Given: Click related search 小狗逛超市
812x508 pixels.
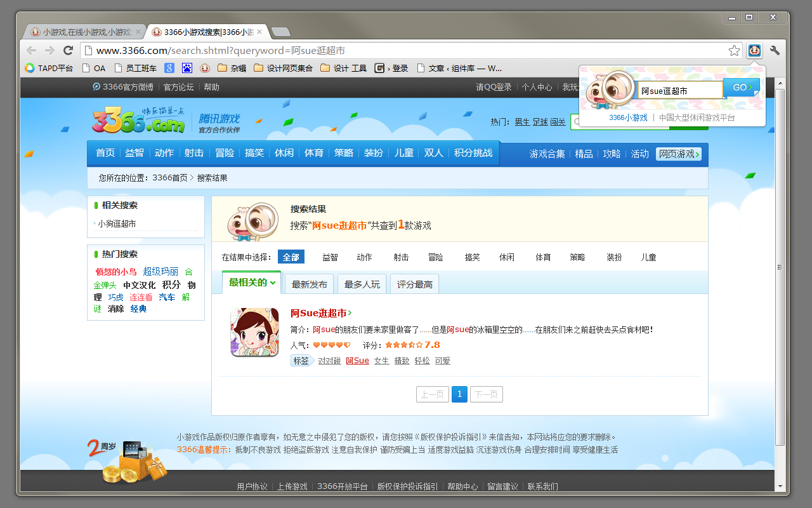Looking at the screenshot, I should click(x=117, y=224).
